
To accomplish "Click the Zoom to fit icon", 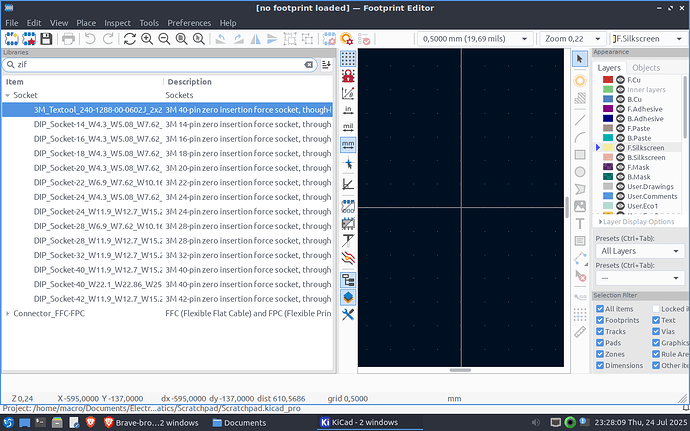I will click(181, 39).
